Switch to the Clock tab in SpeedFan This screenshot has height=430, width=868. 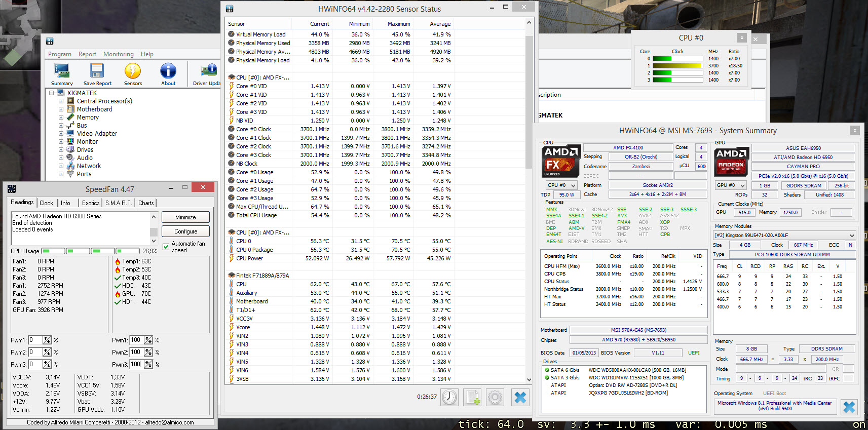pyautogui.click(x=46, y=203)
